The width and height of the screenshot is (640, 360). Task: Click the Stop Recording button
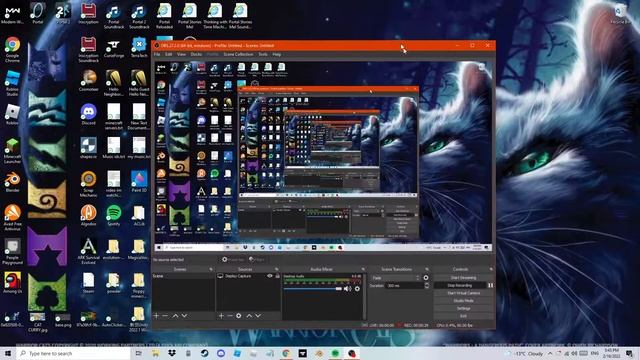point(460,285)
